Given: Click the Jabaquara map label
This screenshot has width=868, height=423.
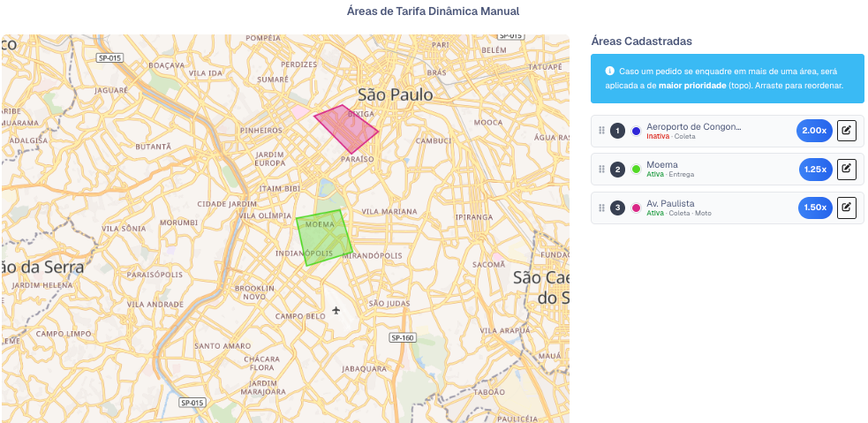Looking at the screenshot, I should (365, 369).
